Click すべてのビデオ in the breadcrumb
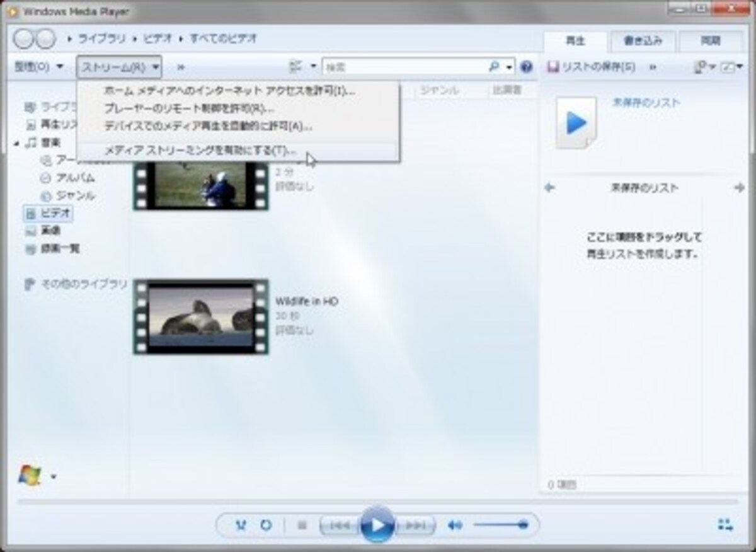The height and width of the screenshot is (552, 756). [223, 39]
